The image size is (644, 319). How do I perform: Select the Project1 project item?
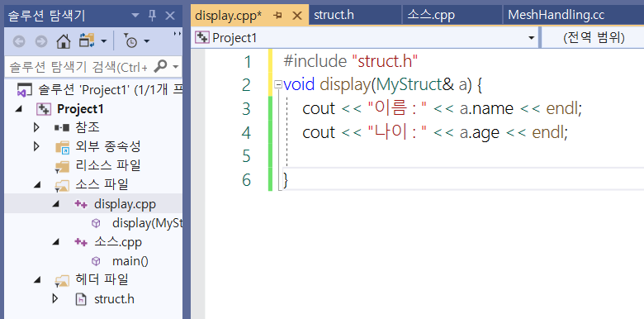point(80,109)
